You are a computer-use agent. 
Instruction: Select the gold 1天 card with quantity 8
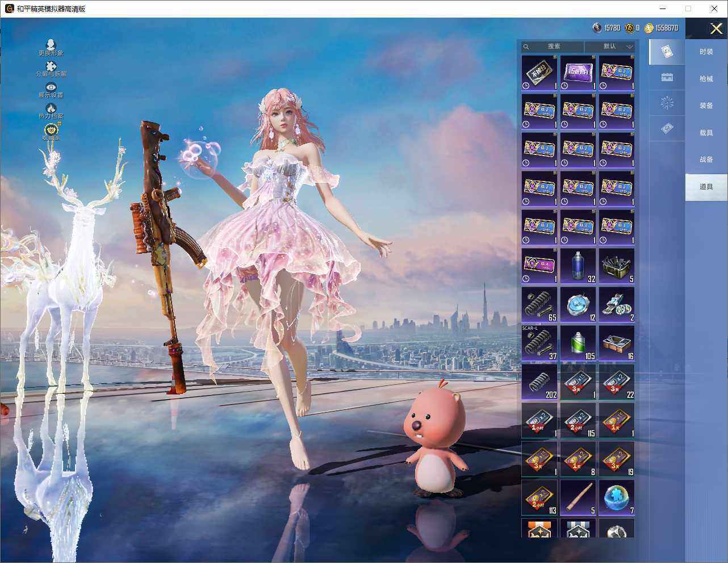click(x=578, y=459)
